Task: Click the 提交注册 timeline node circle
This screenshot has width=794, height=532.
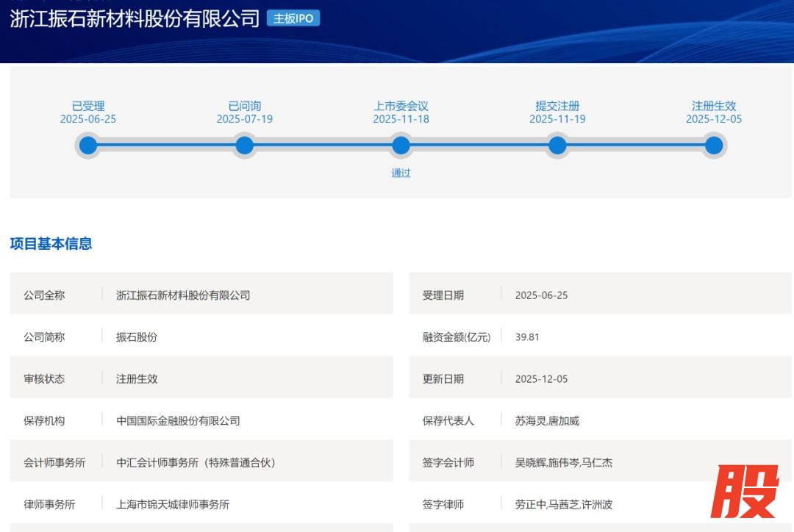Action: pos(557,145)
